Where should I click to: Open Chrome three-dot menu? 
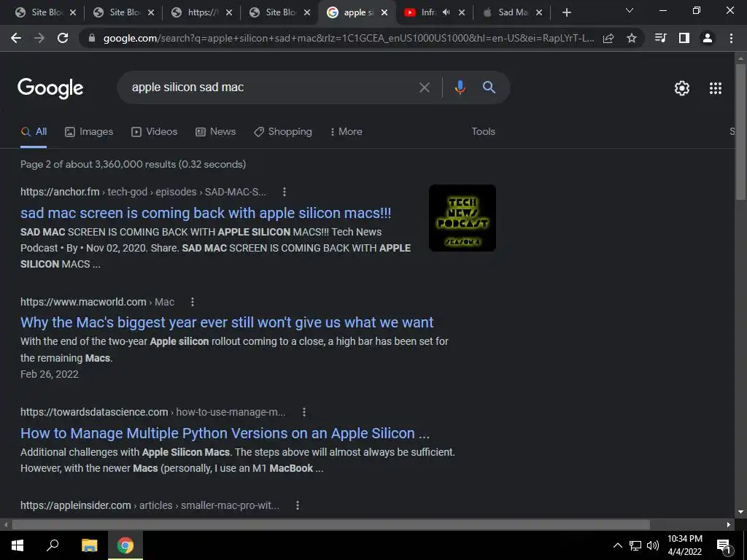[x=731, y=38]
